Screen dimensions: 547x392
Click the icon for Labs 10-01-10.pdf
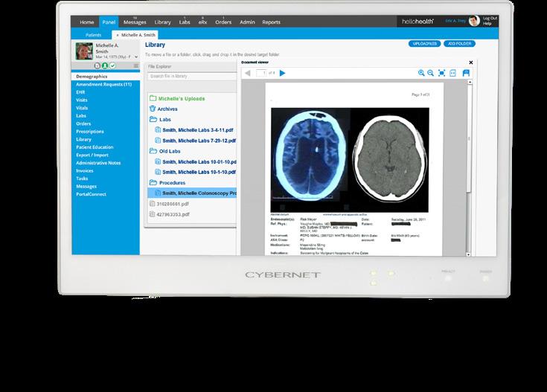point(158,161)
